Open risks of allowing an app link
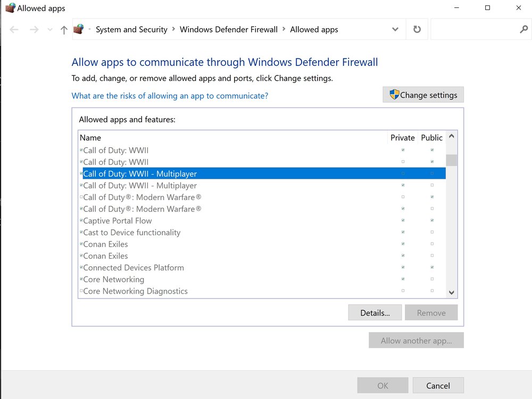 click(x=170, y=96)
